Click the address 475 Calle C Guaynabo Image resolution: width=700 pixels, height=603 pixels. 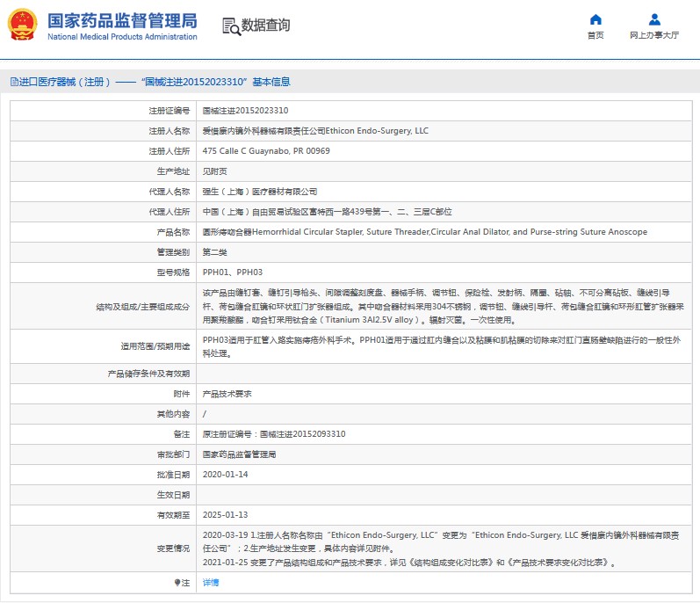tap(266, 151)
